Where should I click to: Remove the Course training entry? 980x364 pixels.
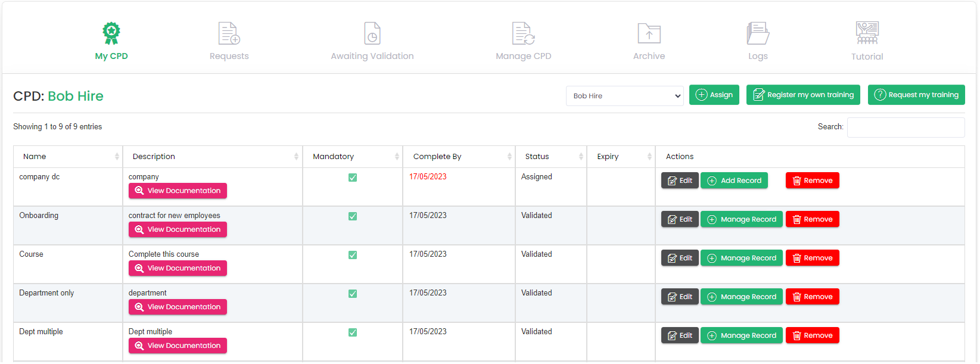(x=812, y=258)
